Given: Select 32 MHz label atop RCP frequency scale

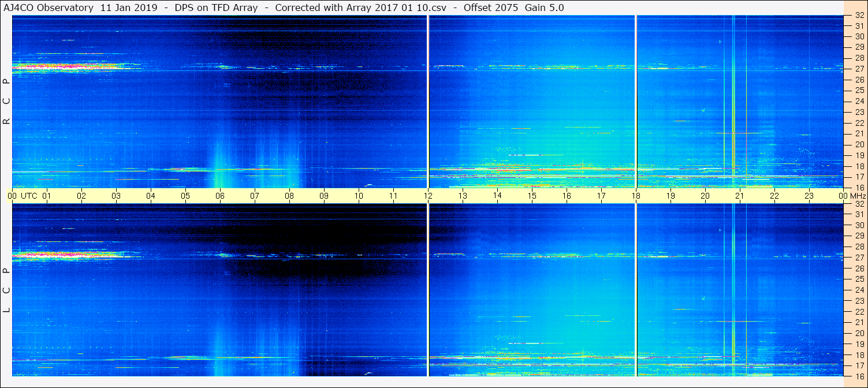Looking at the screenshot, I should [859, 16].
